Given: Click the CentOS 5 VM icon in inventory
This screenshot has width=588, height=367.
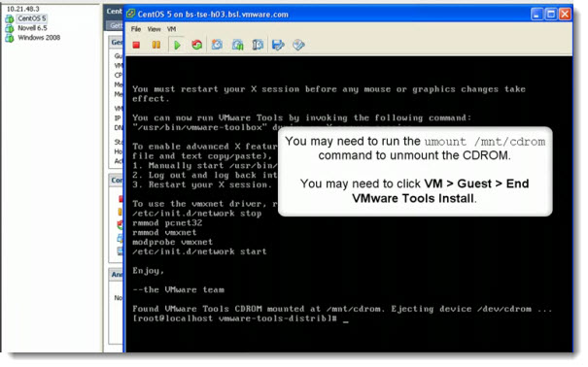Looking at the screenshot, I should (x=10, y=18).
